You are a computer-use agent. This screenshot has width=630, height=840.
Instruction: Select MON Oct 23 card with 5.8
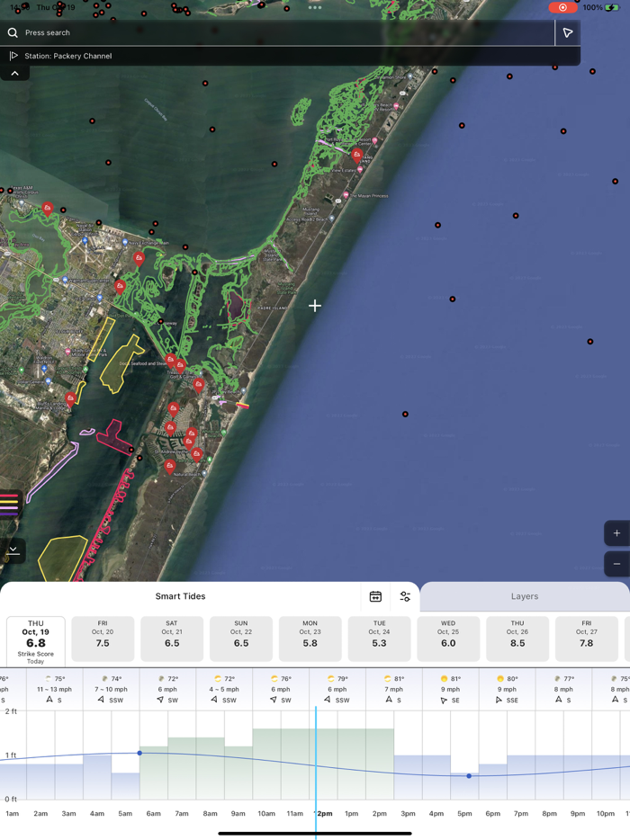pyautogui.click(x=310, y=639)
